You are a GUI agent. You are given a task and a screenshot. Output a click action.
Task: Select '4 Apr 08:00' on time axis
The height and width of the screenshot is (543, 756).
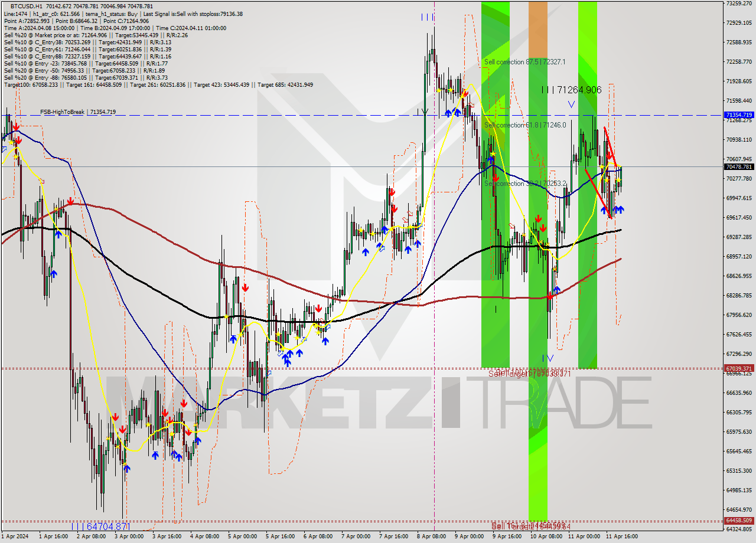click(204, 537)
